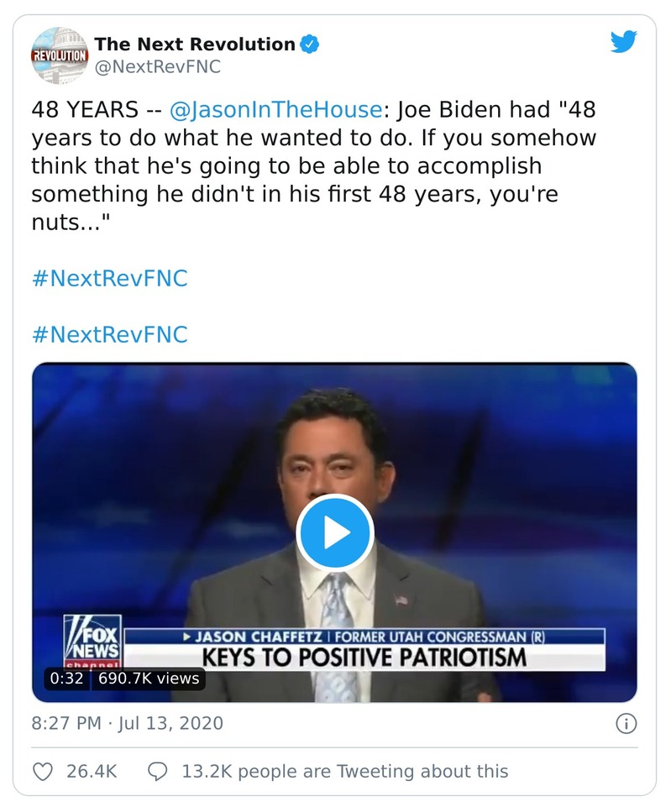671x812 pixels.
Task: Like the tweet with the heart icon
Action: (43, 770)
